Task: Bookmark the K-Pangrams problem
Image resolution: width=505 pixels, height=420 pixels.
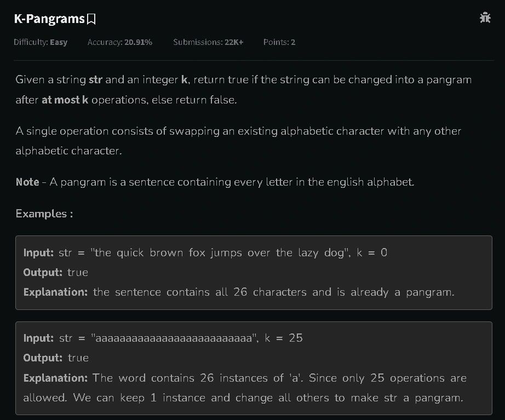Action: (x=91, y=19)
